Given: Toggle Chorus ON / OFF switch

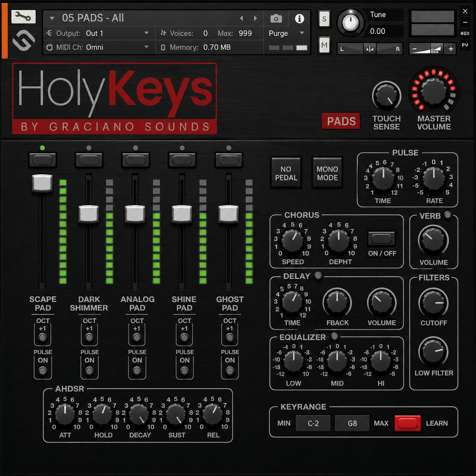Looking at the screenshot, I should click(382, 238).
